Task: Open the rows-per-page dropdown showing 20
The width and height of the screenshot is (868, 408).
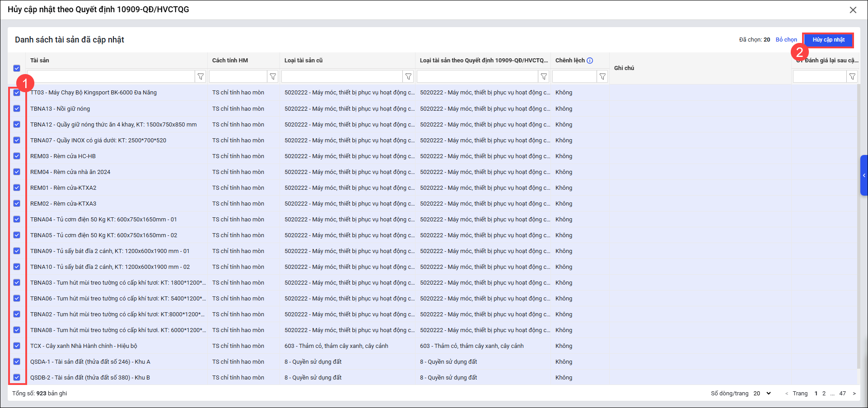Action: [x=762, y=394]
